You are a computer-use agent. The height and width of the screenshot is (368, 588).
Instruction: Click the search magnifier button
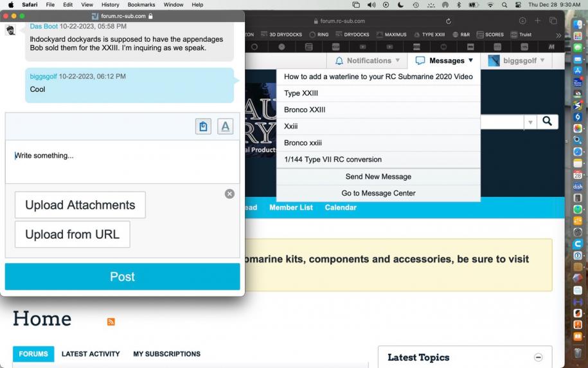coord(548,122)
